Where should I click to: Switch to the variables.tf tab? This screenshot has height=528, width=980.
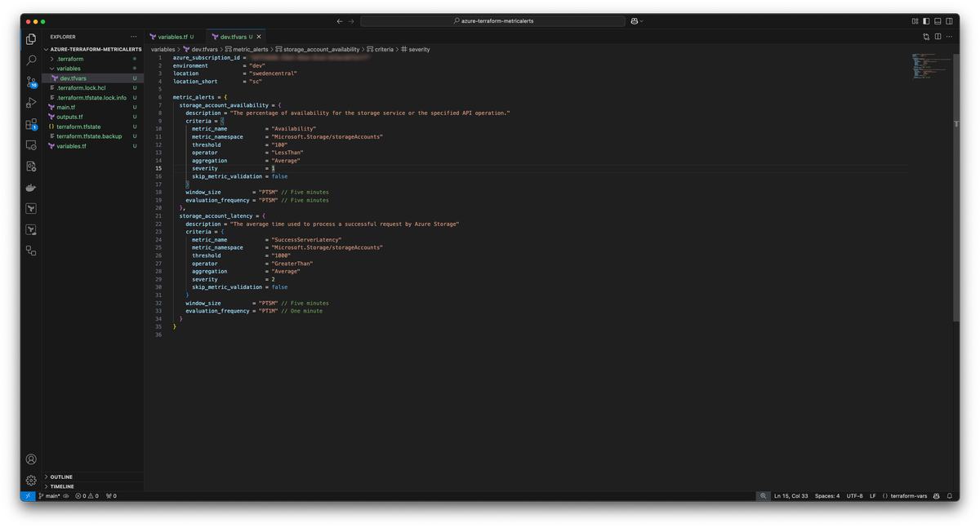(x=174, y=36)
